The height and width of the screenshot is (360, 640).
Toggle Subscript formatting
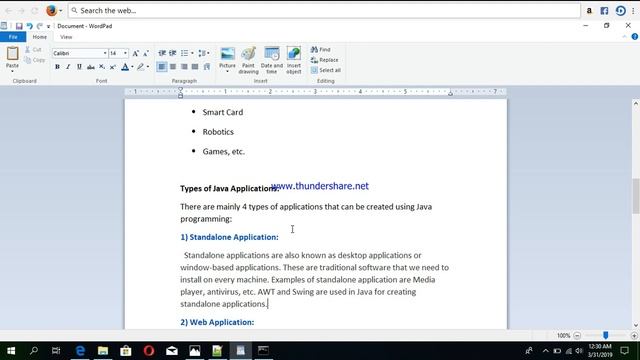pyautogui.click(x=102, y=67)
